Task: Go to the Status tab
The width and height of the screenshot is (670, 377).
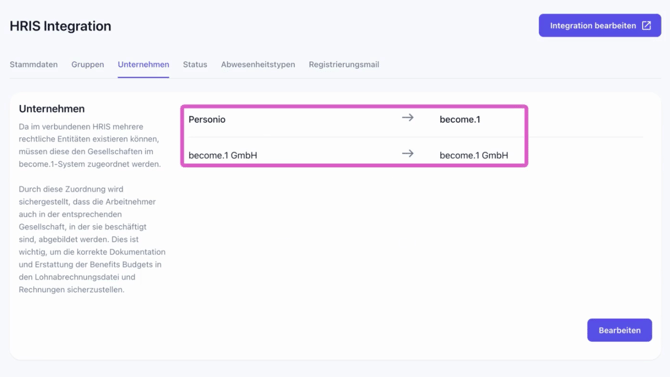Action: tap(195, 65)
